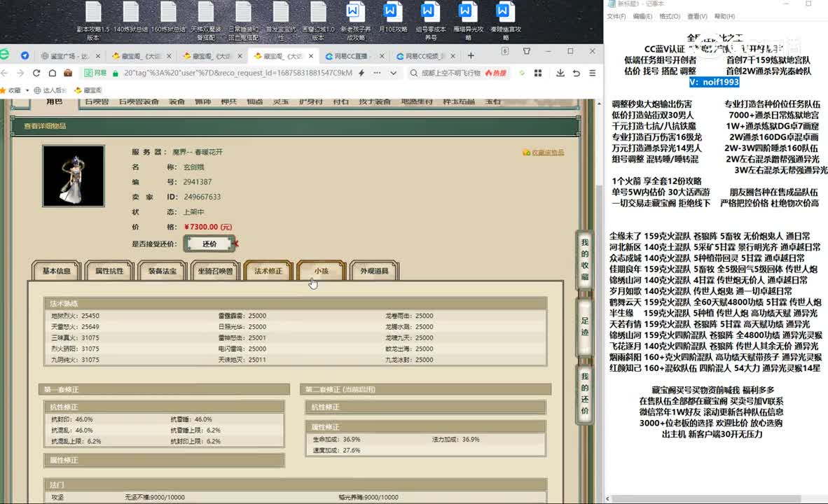This screenshot has width=828, height=504.
Task: Open the 坐骑召唤兽 tab
Action: tap(216, 271)
